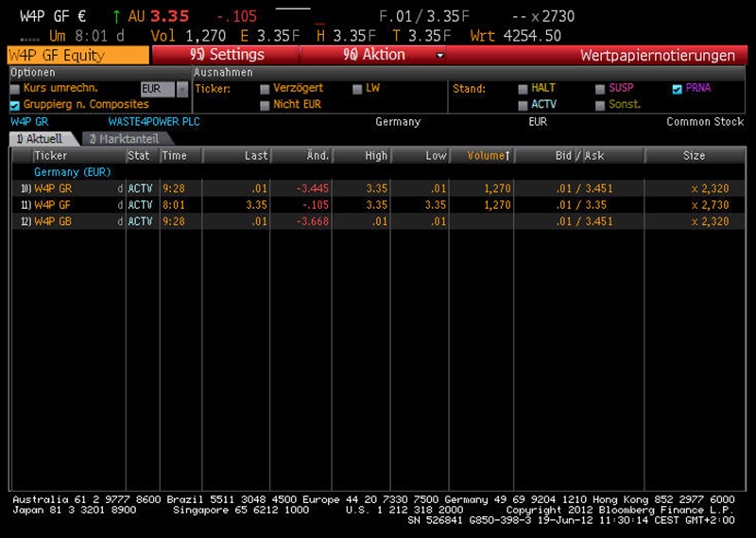Expand the Aktion dropdown arrow

click(x=439, y=56)
